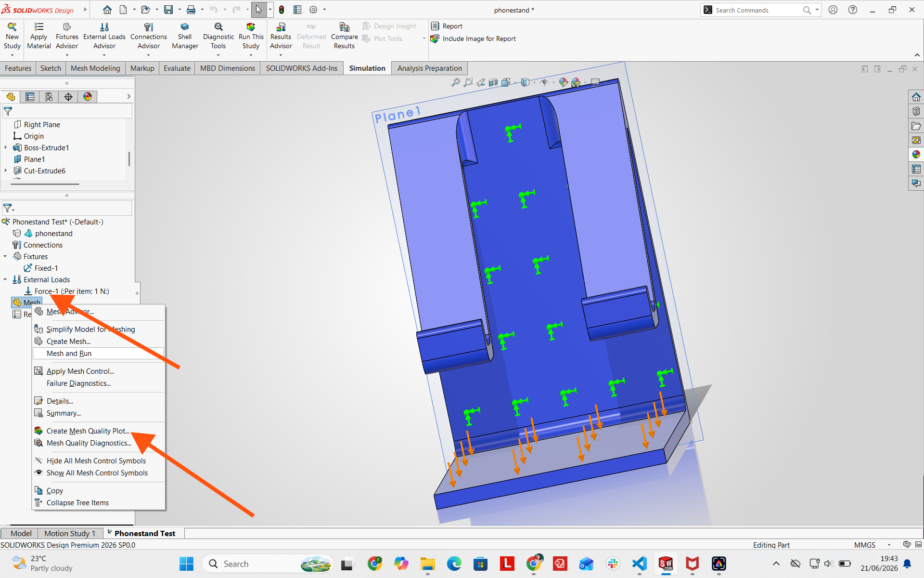The width and height of the screenshot is (924, 578).
Task: Launch Shell Manager
Action: click(x=185, y=36)
